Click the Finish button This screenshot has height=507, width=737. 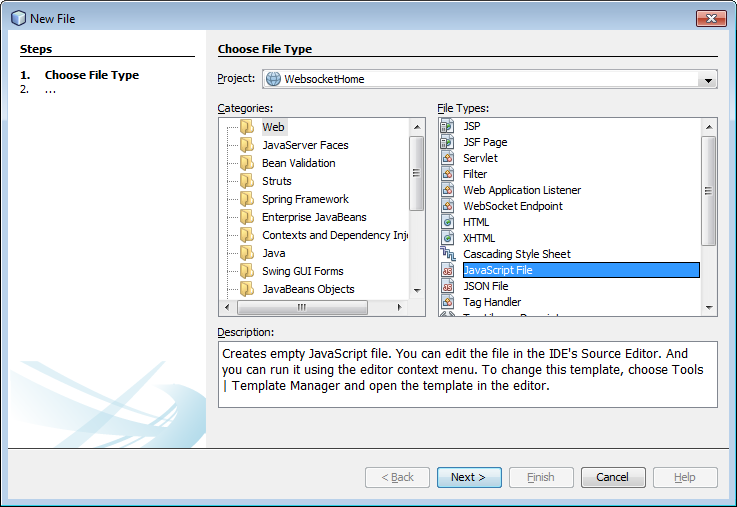point(541,477)
